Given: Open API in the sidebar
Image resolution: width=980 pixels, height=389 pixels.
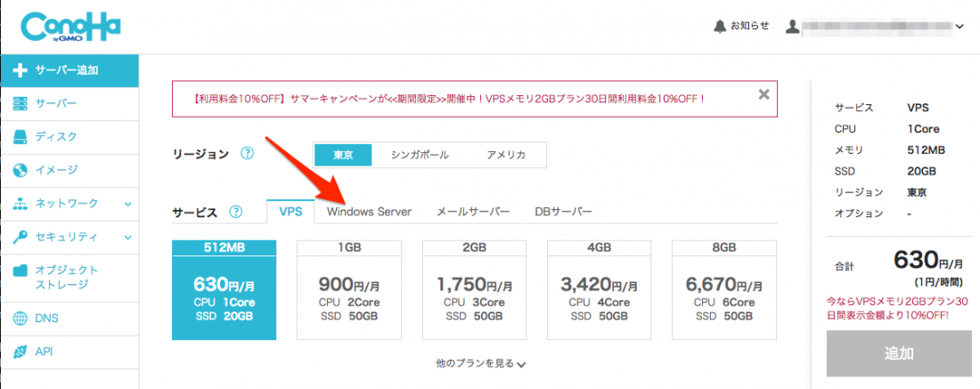Looking at the screenshot, I should pos(69,352).
